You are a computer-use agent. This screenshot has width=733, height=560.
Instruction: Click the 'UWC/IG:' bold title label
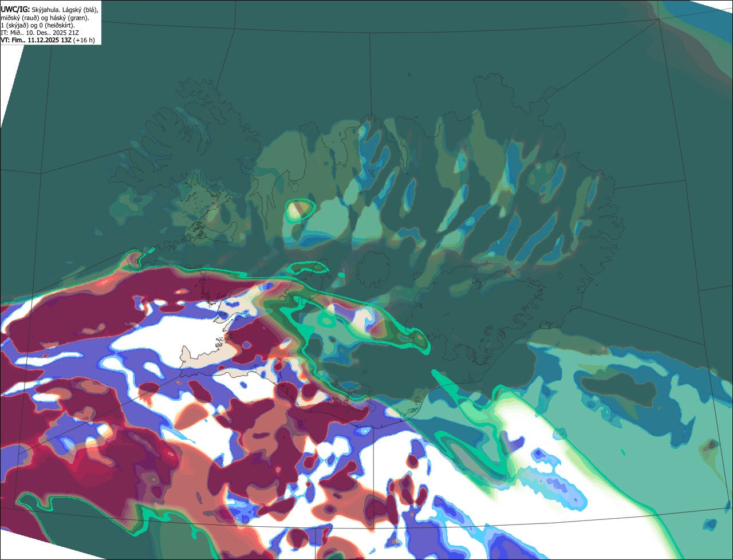tap(15, 10)
